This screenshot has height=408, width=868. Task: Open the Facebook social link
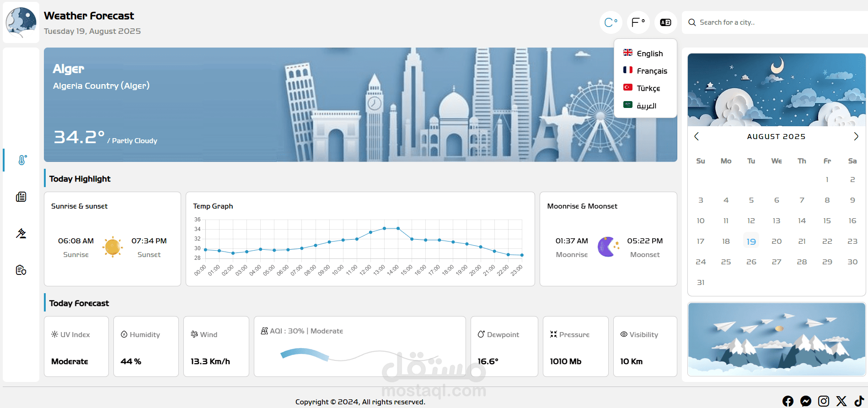[x=788, y=401]
